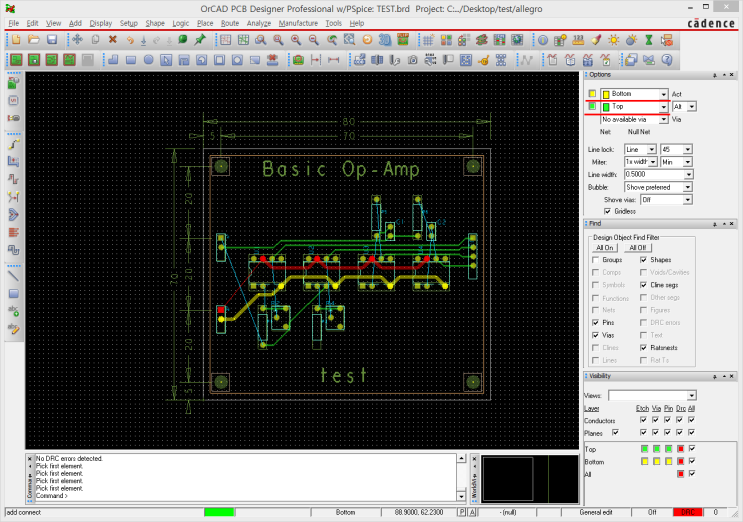Click the blue Show Element info icon
743x522 pixels.
click(x=543, y=40)
